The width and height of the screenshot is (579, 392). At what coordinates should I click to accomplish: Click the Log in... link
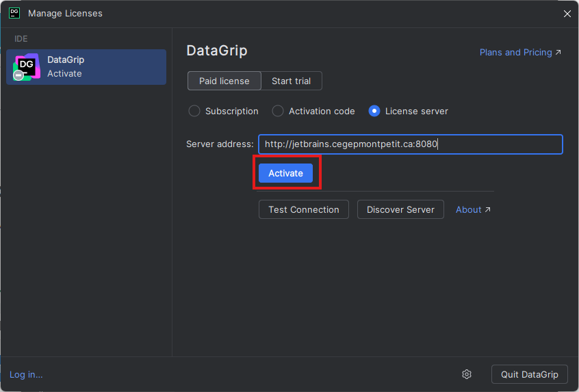(26, 374)
